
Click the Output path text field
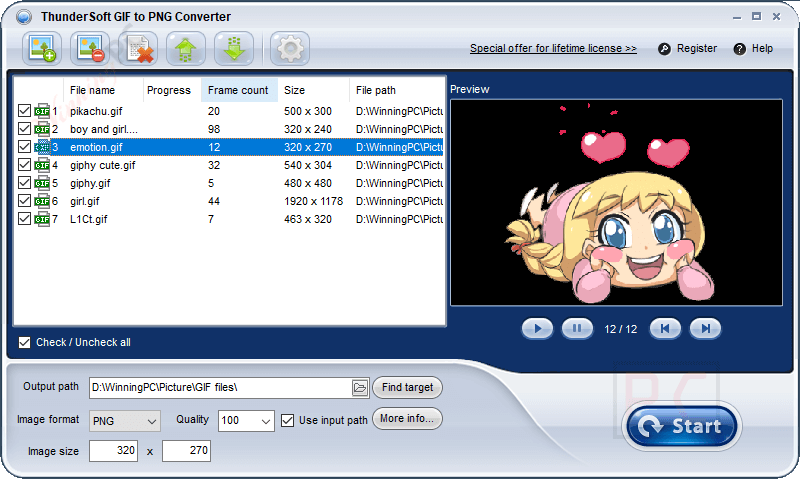pyautogui.click(x=220, y=388)
